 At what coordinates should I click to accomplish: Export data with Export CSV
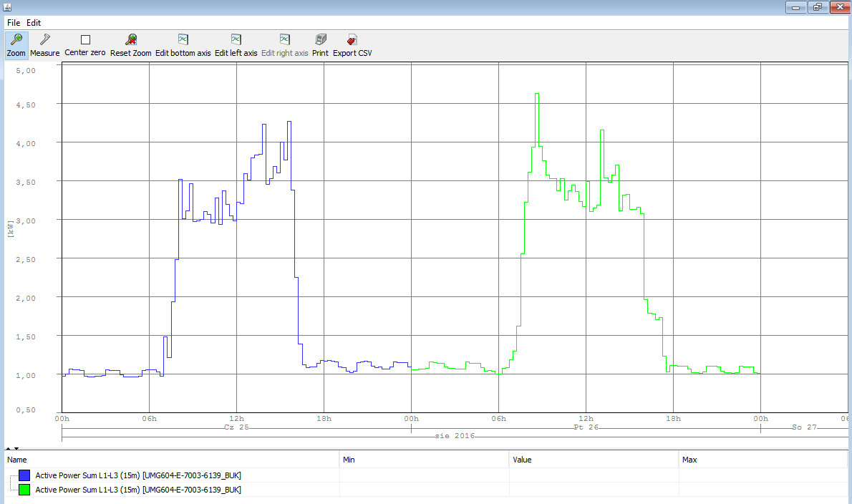tap(352, 45)
